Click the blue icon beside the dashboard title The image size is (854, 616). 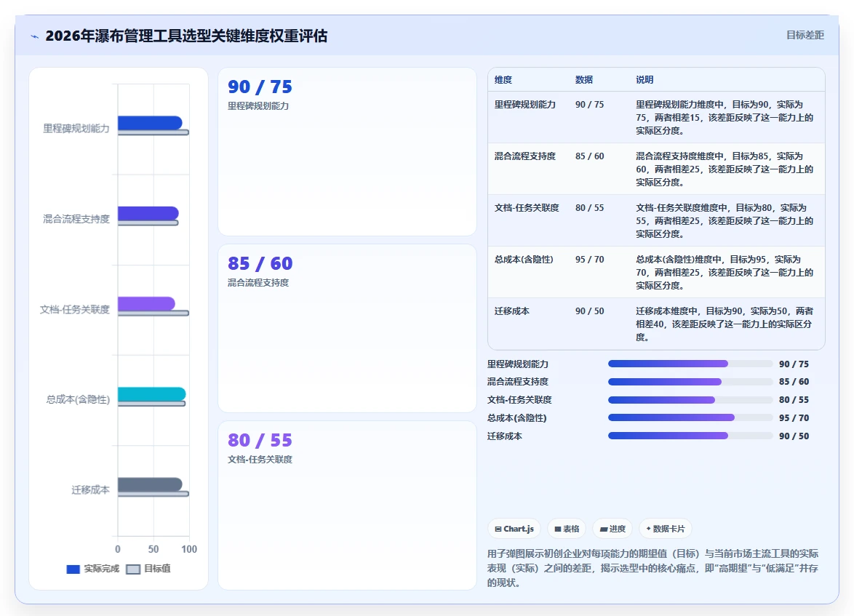point(35,36)
